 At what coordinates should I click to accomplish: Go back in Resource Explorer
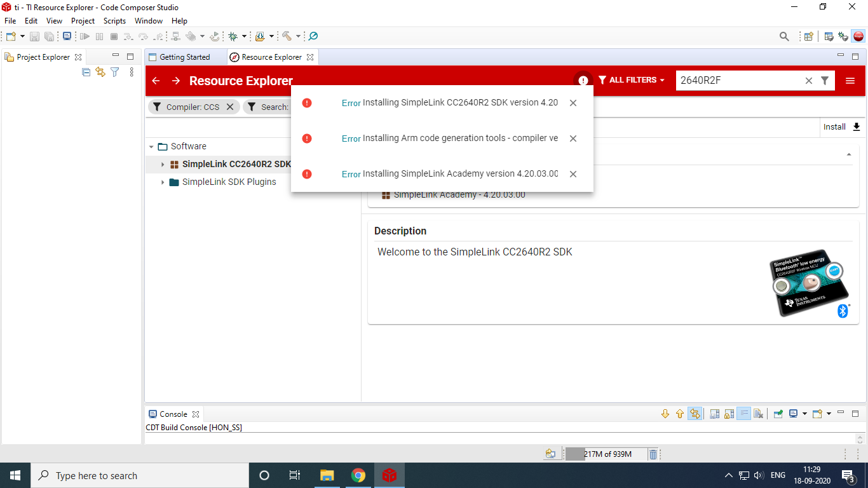coord(156,81)
